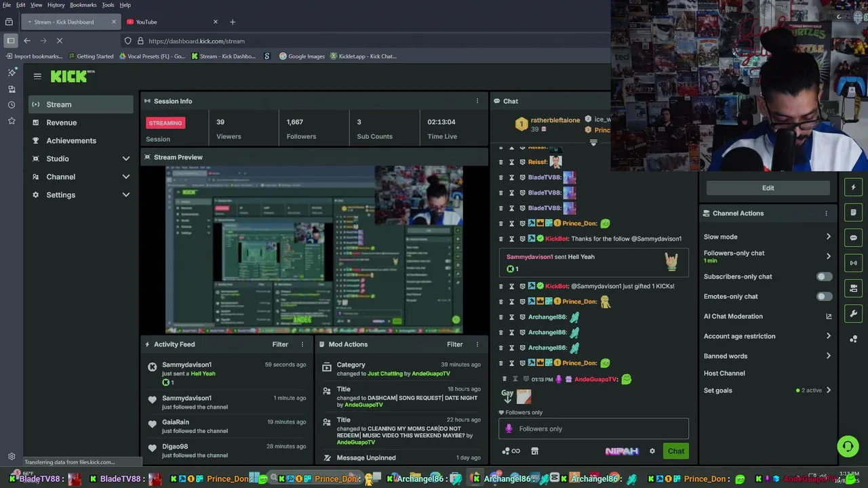Viewport: 868px width, 488px height.
Task: Open Session Info three-dot options
Action: coord(477,101)
